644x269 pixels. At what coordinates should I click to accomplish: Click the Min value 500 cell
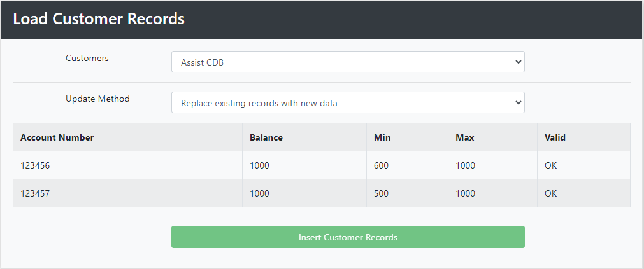click(408, 193)
